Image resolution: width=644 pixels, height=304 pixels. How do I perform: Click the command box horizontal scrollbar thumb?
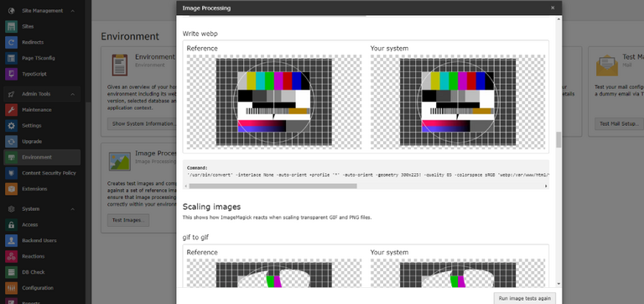coord(273,186)
